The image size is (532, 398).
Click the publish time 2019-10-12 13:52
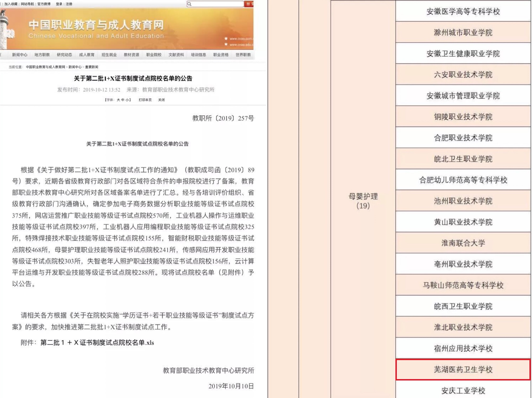tap(102, 90)
